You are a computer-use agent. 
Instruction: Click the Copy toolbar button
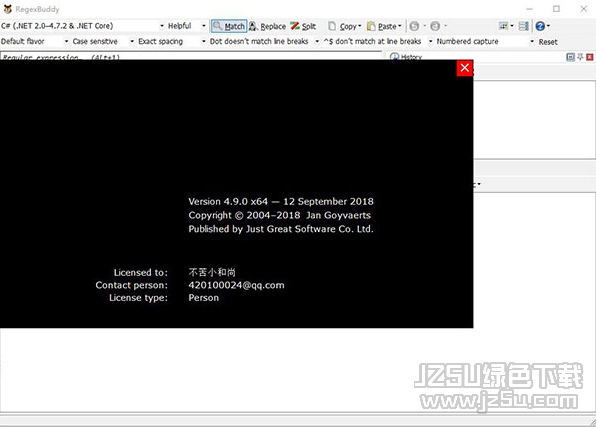[x=342, y=26]
